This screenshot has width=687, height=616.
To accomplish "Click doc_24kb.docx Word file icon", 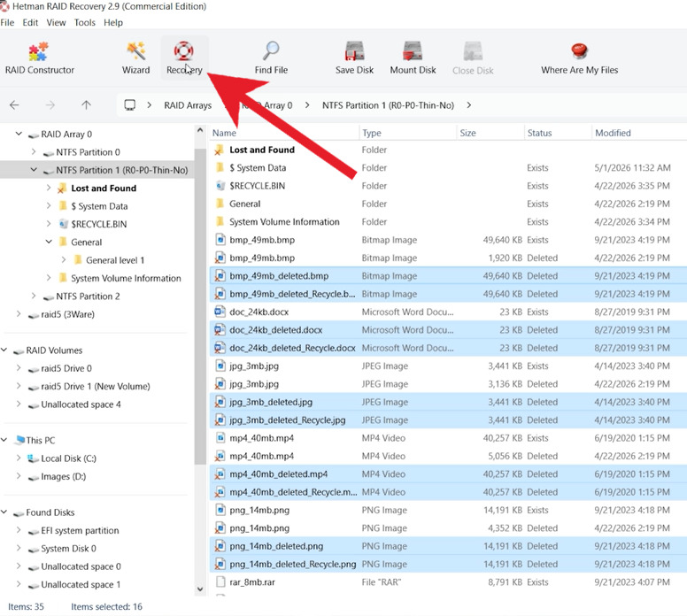I will point(220,312).
